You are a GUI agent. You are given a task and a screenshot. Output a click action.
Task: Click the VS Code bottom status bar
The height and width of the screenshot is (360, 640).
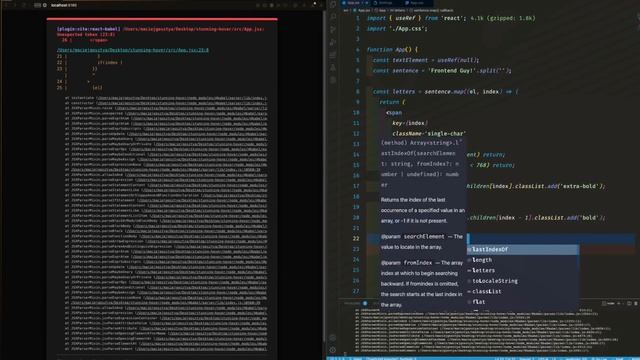[483, 358]
